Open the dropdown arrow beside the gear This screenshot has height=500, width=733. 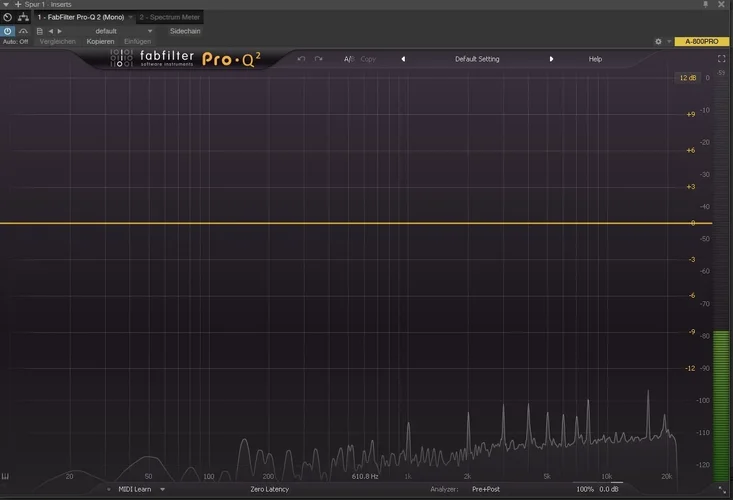pyautogui.click(x=669, y=42)
